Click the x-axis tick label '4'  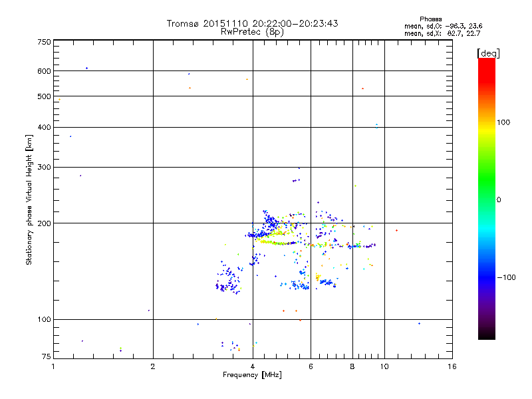pos(253,366)
